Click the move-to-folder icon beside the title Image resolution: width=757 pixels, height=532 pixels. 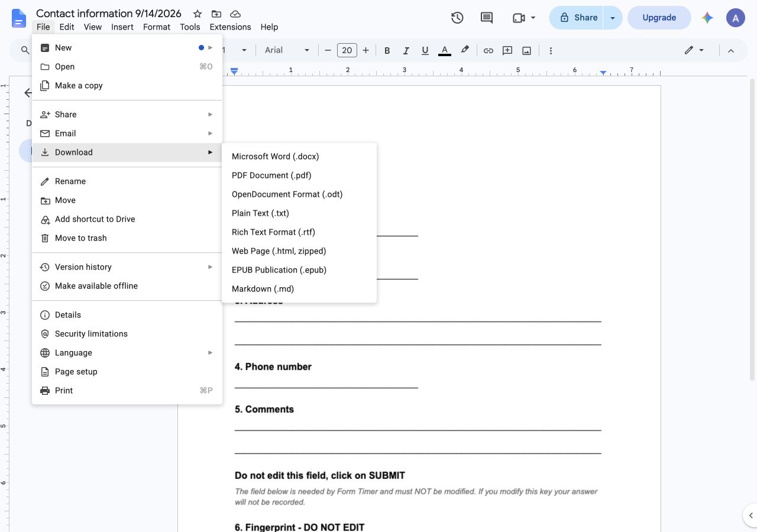point(216,14)
